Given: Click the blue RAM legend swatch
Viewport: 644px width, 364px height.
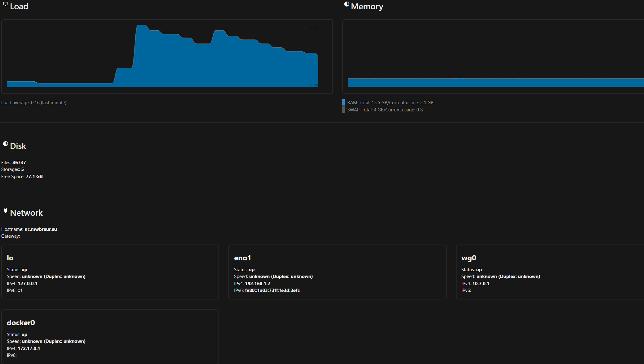Looking at the screenshot, I should [x=344, y=102].
